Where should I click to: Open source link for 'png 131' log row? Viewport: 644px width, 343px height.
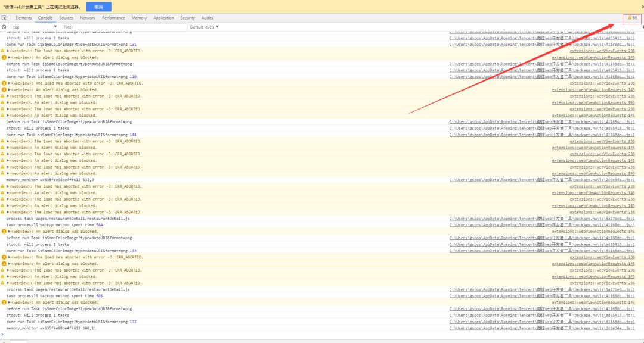pos(541,44)
